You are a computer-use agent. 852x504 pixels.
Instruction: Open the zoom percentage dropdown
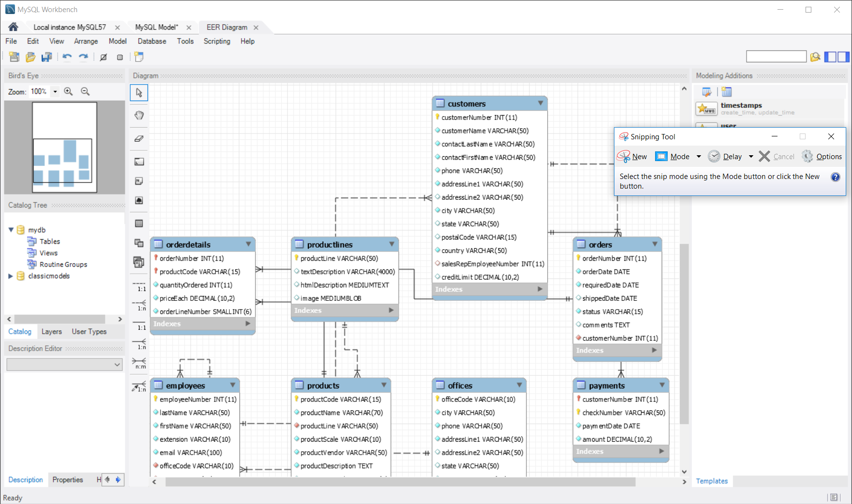click(x=55, y=91)
